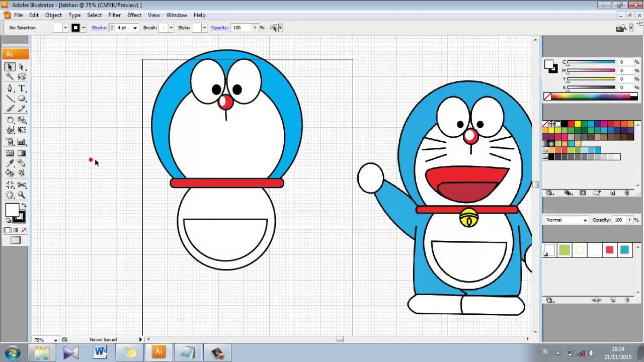The image size is (644, 362).
Task: Select the Symbol Sprayer tool
Action: pyautogui.click(x=10, y=142)
